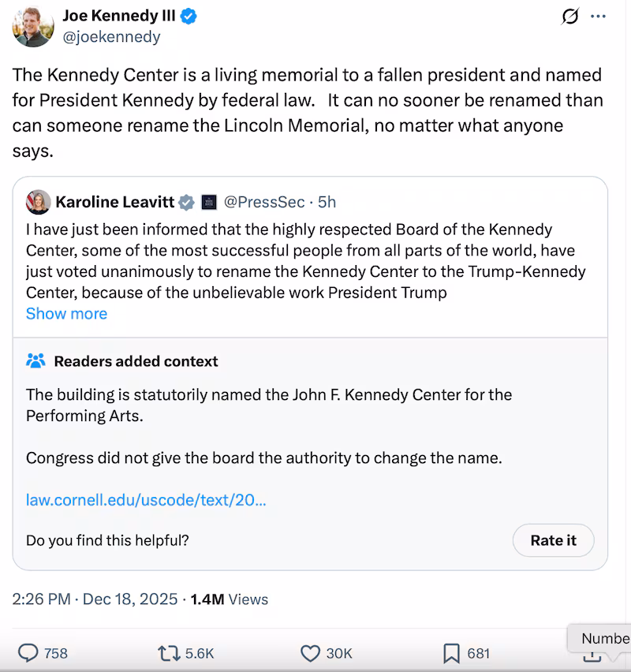
Task: Click Karoline Leavitt's verified checkmark
Action: 186,202
